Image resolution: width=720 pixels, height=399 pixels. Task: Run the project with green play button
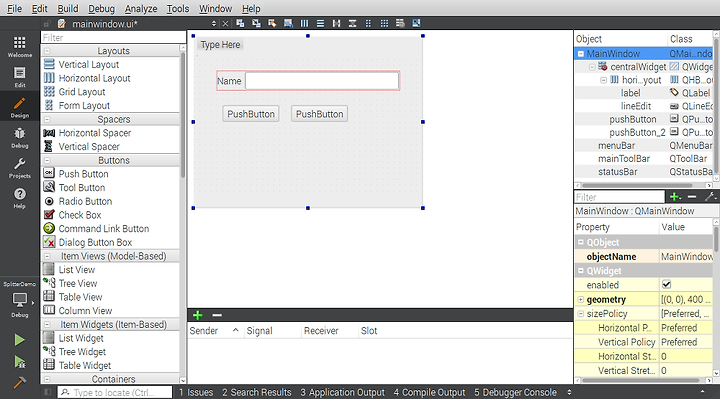coord(19,340)
